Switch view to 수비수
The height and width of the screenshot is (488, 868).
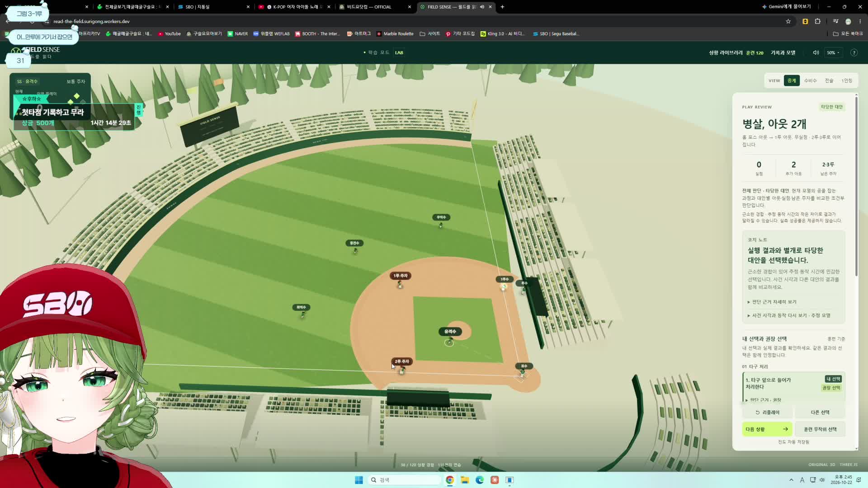click(810, 80)
